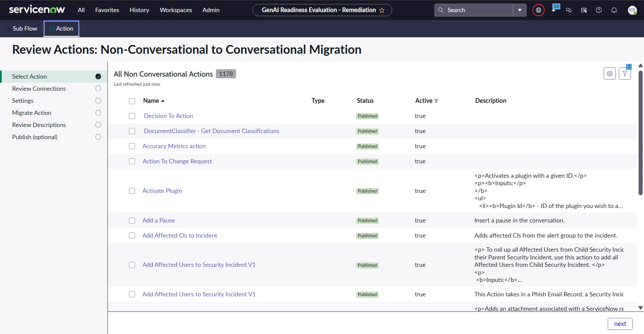Open the filter funnel icon
Image resolution: width=644 pixels, height=334 pixels.
coord(625,74)
